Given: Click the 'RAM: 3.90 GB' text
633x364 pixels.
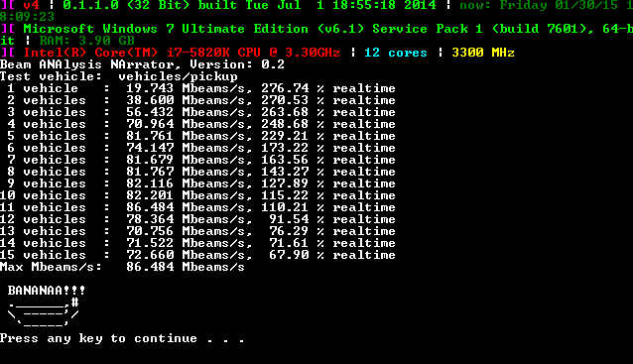Looking at the screenshot, I should coord(86,41).
